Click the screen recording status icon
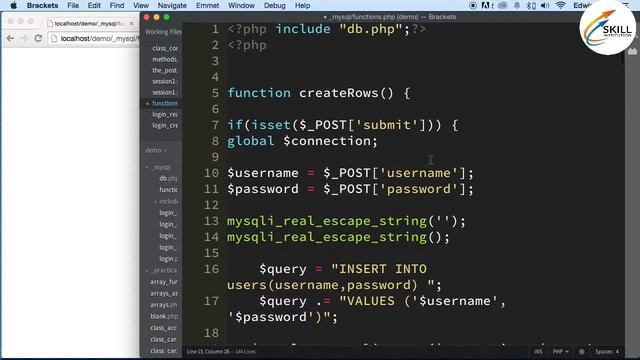Screen dimensions: 640x360 473,5
